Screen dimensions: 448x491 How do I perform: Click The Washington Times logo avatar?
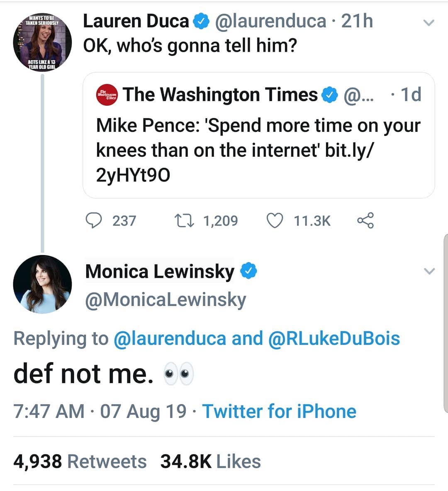coord(107,95)
